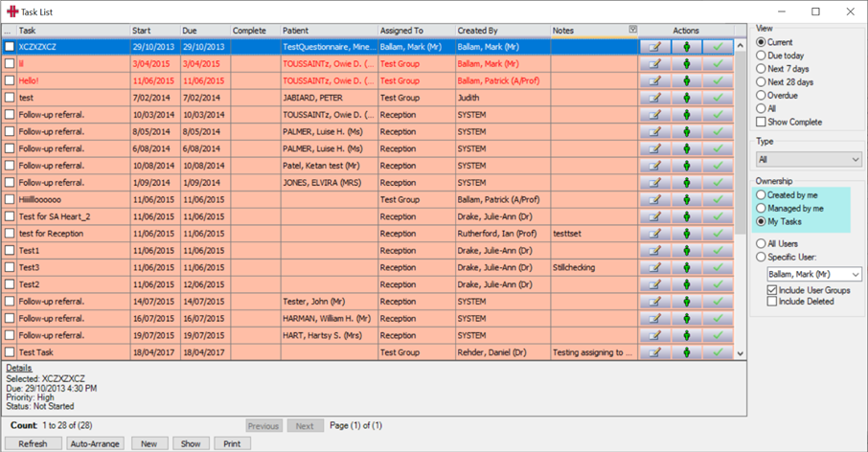Reassign the 'Test Task' row via person icon
The height and width of the screenshot is (452, 868).
coord(686,352)
